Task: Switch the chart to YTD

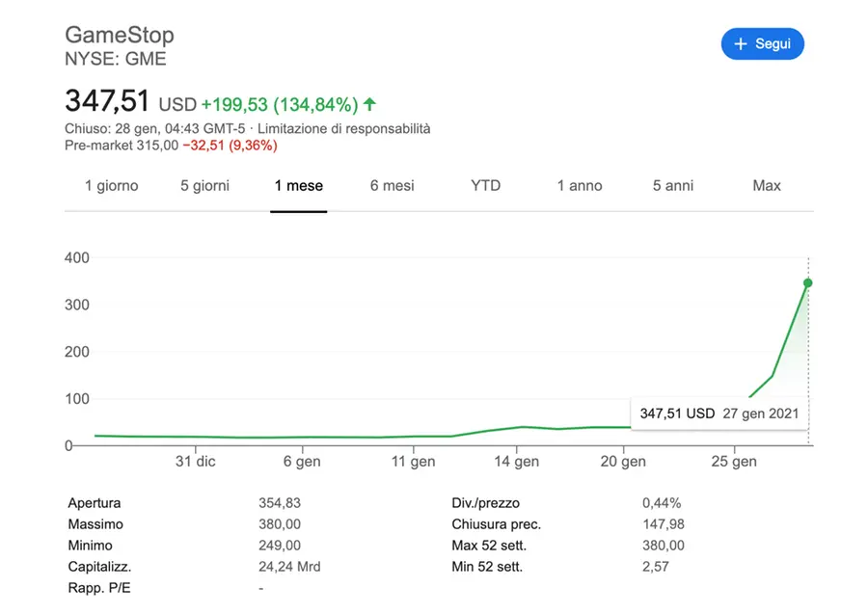Action: click(485, 185)
